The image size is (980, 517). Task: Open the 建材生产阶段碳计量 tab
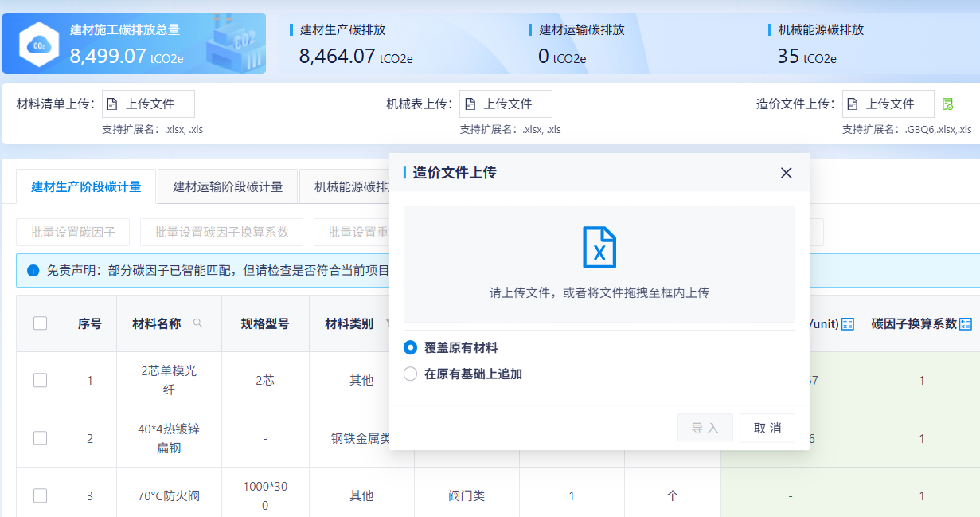tap(86, 187)
